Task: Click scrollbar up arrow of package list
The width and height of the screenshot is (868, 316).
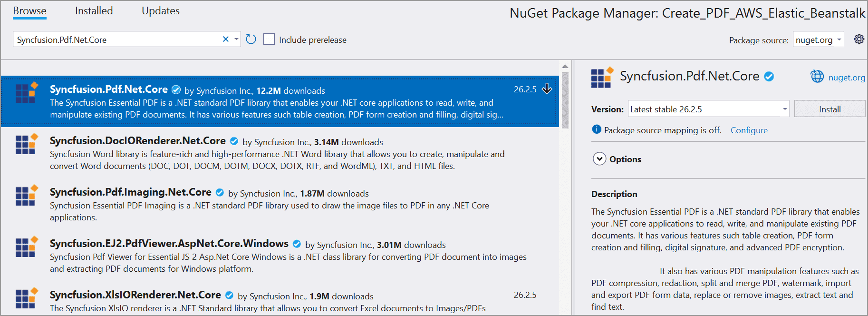Action: pos(565,67)
